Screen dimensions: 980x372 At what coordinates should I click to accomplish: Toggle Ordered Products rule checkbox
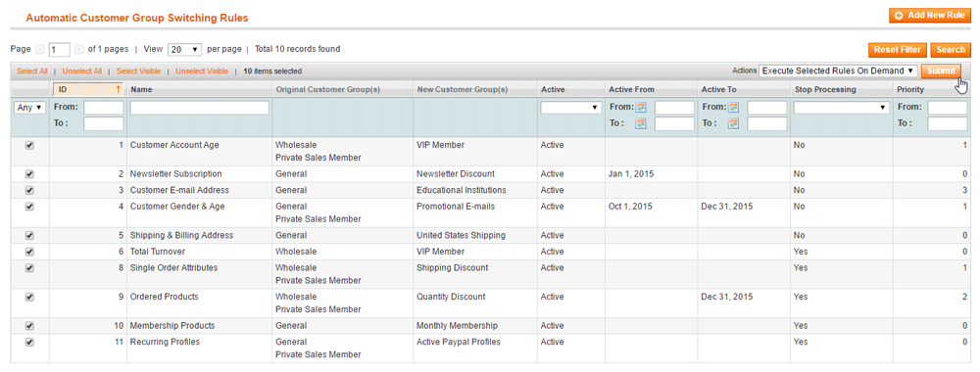[29, 297]
